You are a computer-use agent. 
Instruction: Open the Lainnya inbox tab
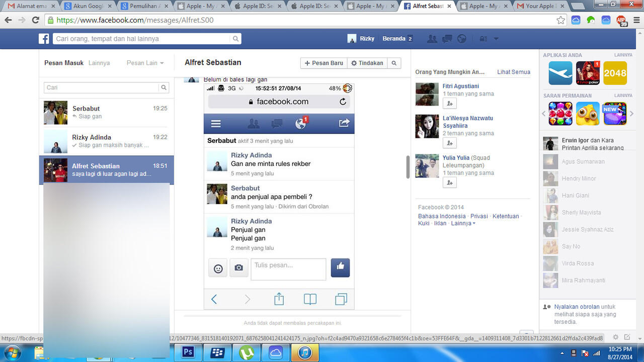point(99,63)
